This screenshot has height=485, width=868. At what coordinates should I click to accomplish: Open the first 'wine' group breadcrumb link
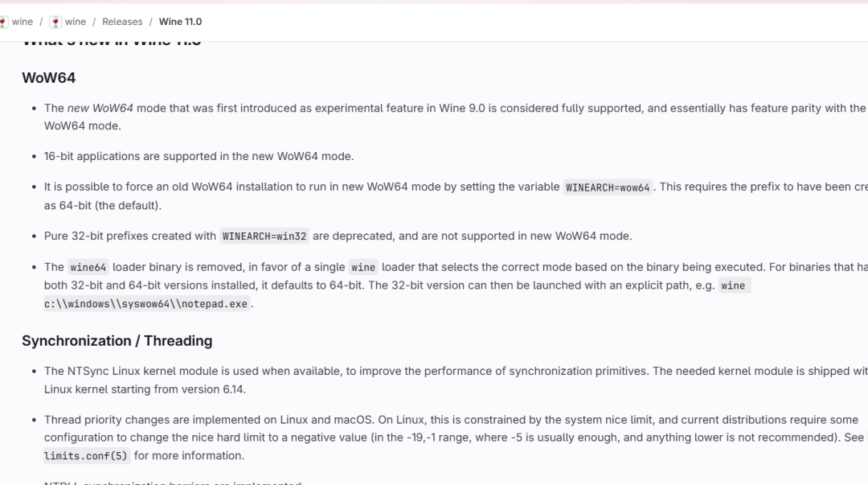click(23, 22)
